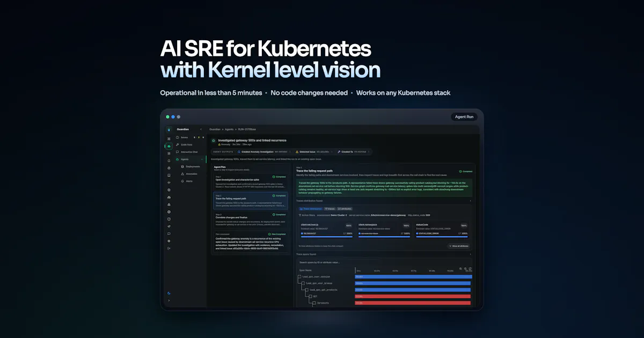Image resolution: width=644 pixels, height=338 pixels.
Task: Click RUN-2171fbaa in the breadcrumb
Action: coord(247,129)
